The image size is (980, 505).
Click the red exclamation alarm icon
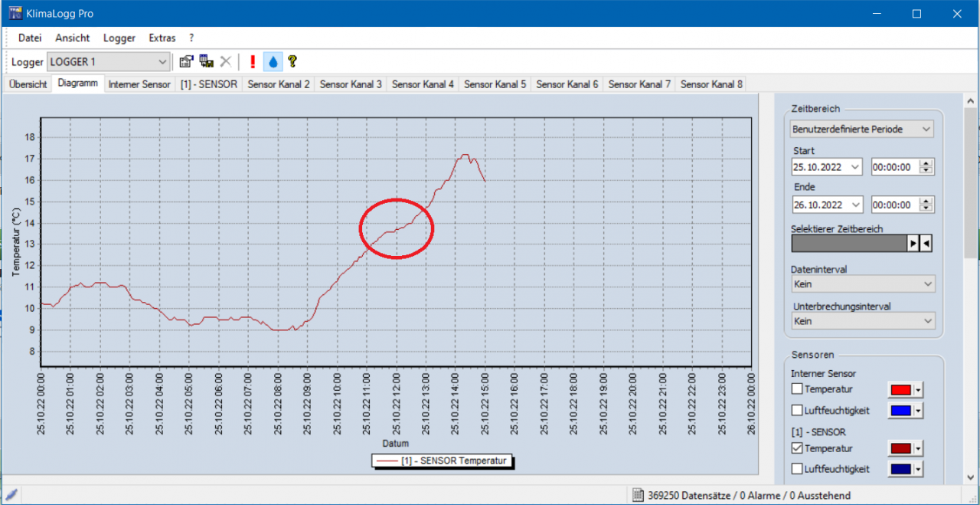click(253, 62)
